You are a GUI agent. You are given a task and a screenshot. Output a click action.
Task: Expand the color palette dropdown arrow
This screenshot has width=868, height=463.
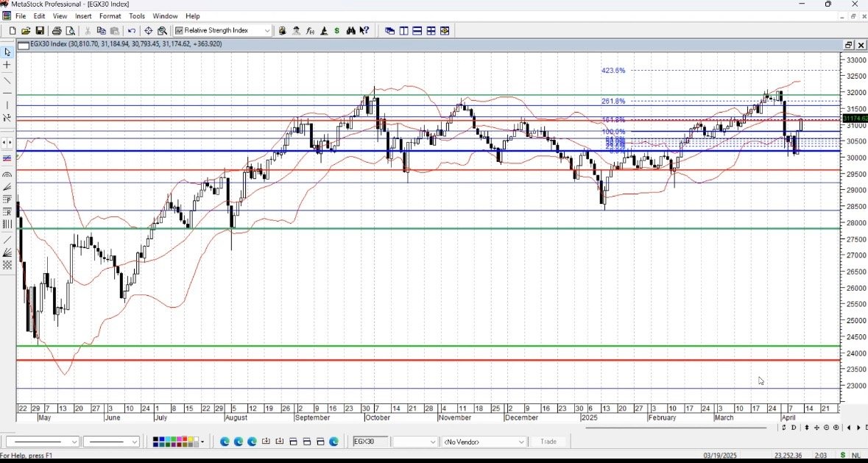(x=202, y=442)
